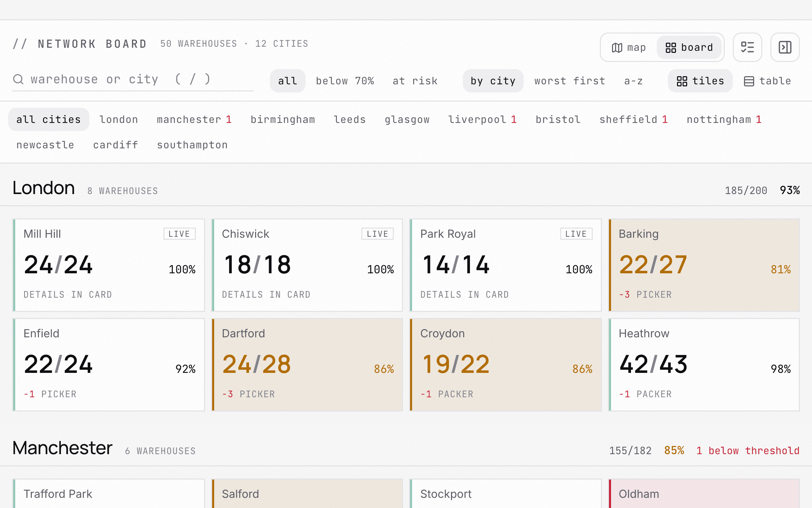Enable the at risk filter
This screenshot has width=812, height=508.
click(415, 81)
